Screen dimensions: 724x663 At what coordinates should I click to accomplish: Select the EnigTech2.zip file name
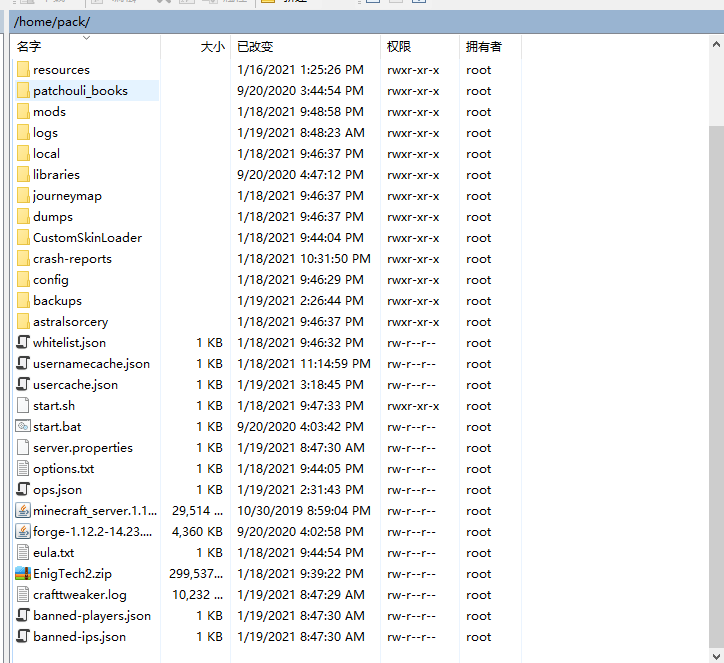[x=72, y=574]
